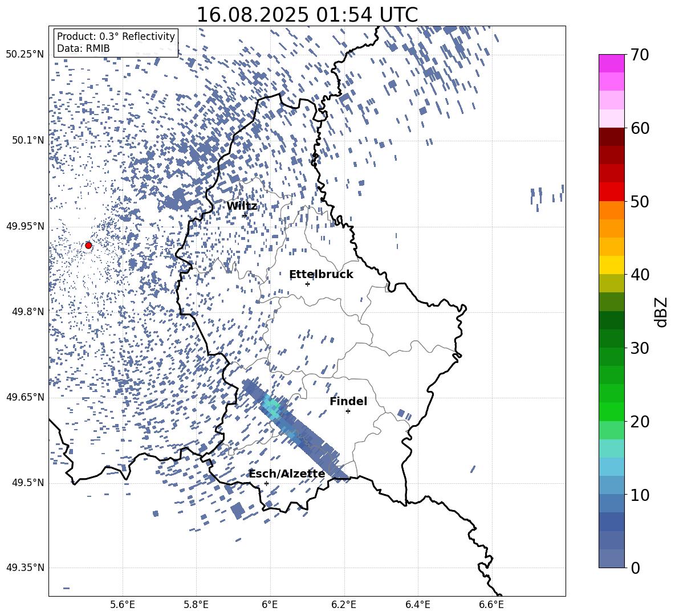The height and width of the screenshot is (616, 675).
Task: Click the colorbar tick label 70
Action: coord(640,55)
